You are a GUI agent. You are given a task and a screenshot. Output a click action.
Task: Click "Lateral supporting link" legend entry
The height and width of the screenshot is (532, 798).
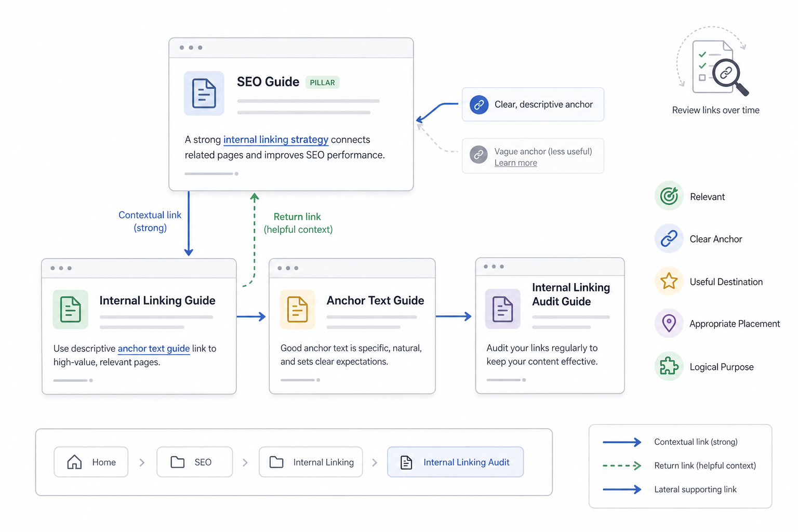point(670,489)
